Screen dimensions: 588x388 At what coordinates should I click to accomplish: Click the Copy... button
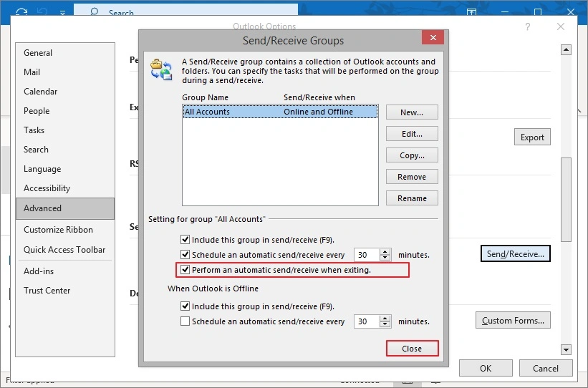click(x=412, y=155)
